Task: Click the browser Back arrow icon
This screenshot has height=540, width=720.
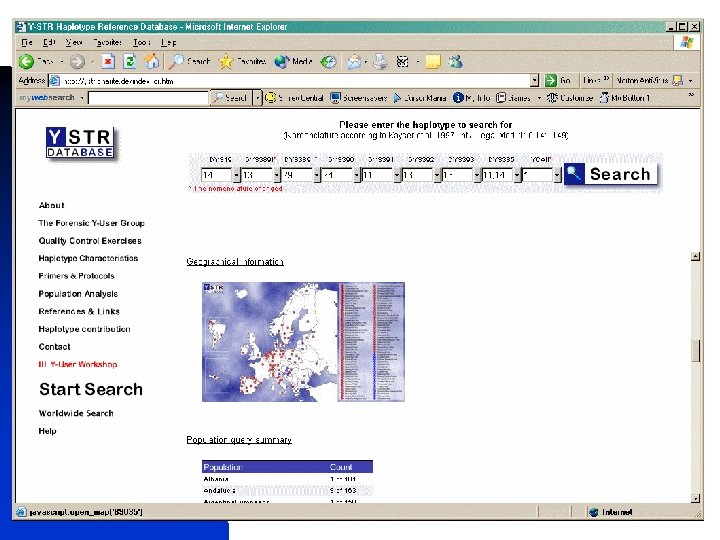Action: [x=27, y=61]
